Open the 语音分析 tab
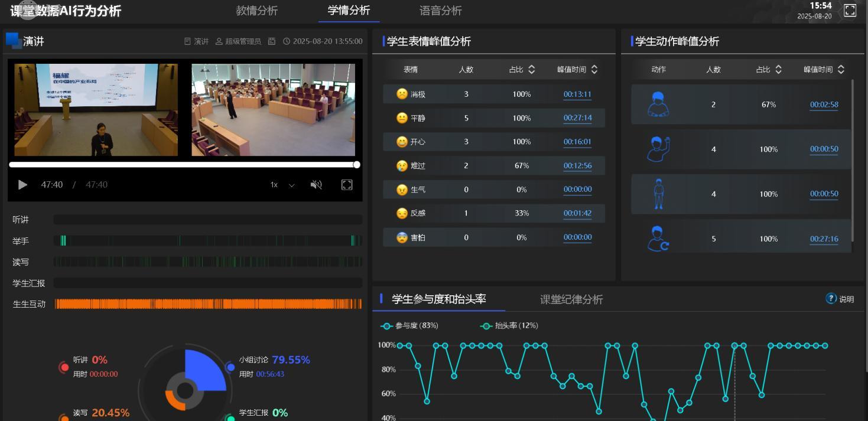Image resolution: width=868 pixels, height=421 pixels. [x=440, y=11]
